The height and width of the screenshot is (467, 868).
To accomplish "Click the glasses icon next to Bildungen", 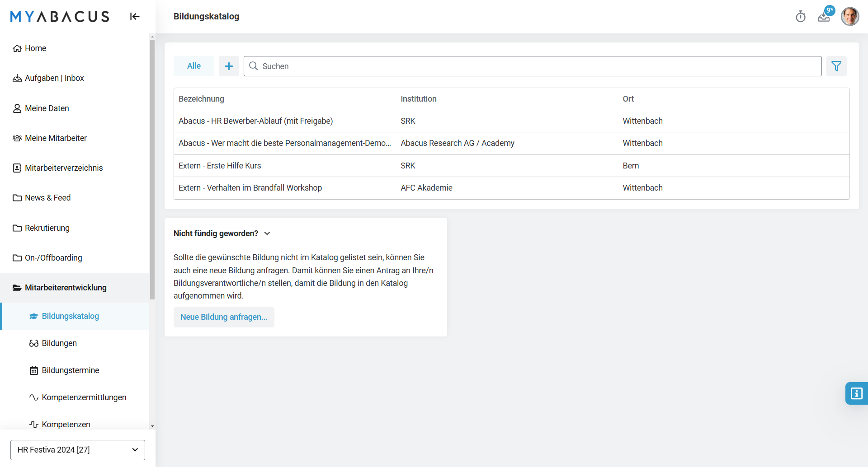I will [34, 343].
